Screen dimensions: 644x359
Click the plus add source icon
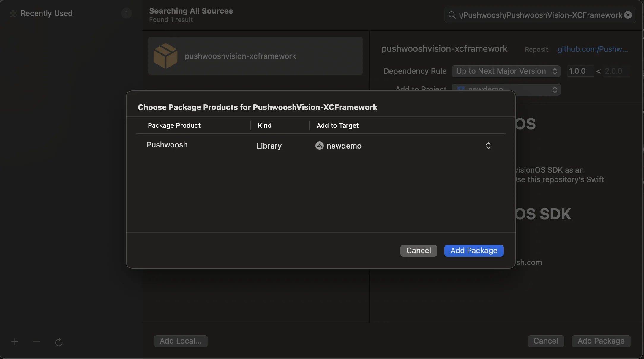pyautogui.click(x=15, y=342)
